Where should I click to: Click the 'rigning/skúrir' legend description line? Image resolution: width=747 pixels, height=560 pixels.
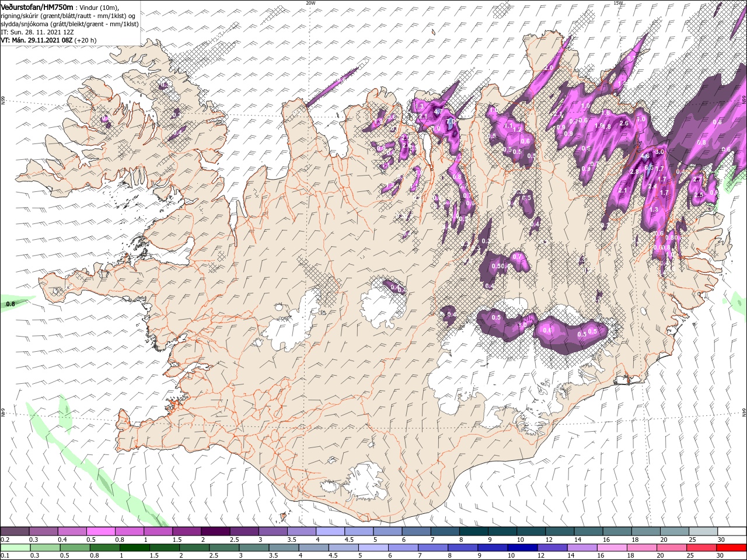(x=68, y=16)
